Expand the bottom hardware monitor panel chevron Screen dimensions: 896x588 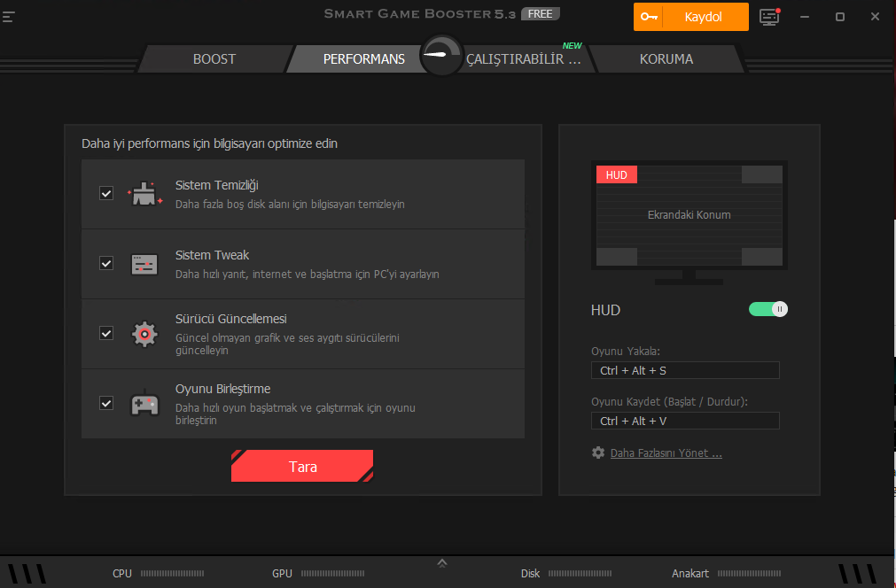point(442,562)
